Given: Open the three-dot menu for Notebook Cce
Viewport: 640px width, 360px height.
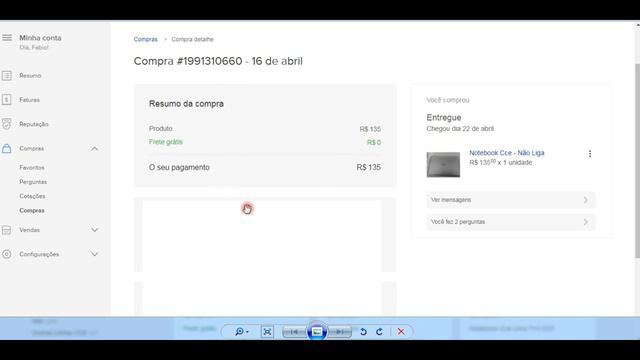Looking at the screenshot, I should click(x=590, y=154).
